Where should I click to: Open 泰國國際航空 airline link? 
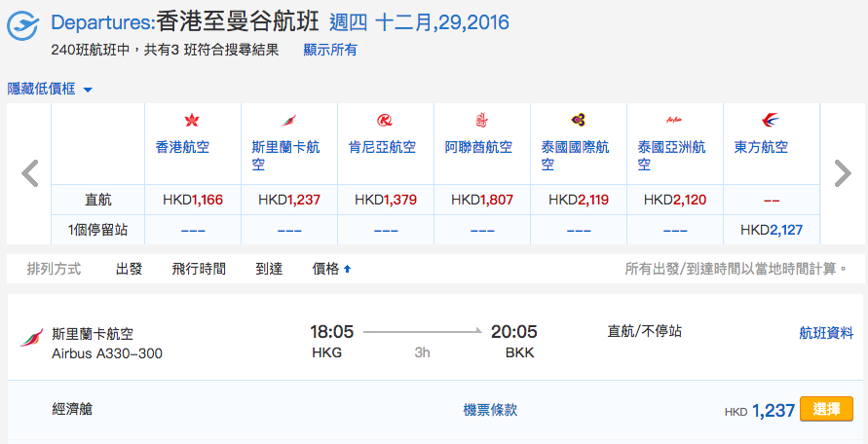tap(575, 156)
